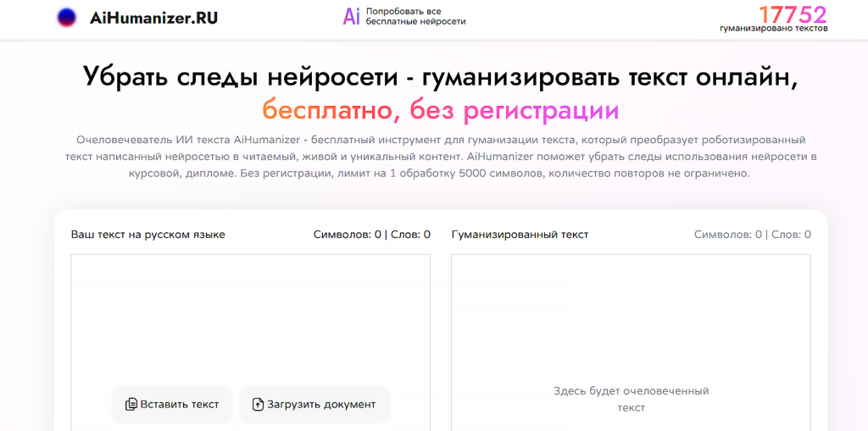
Task: Click 'гуманизировано текстов' caption
Action: [x=773, y=28]
